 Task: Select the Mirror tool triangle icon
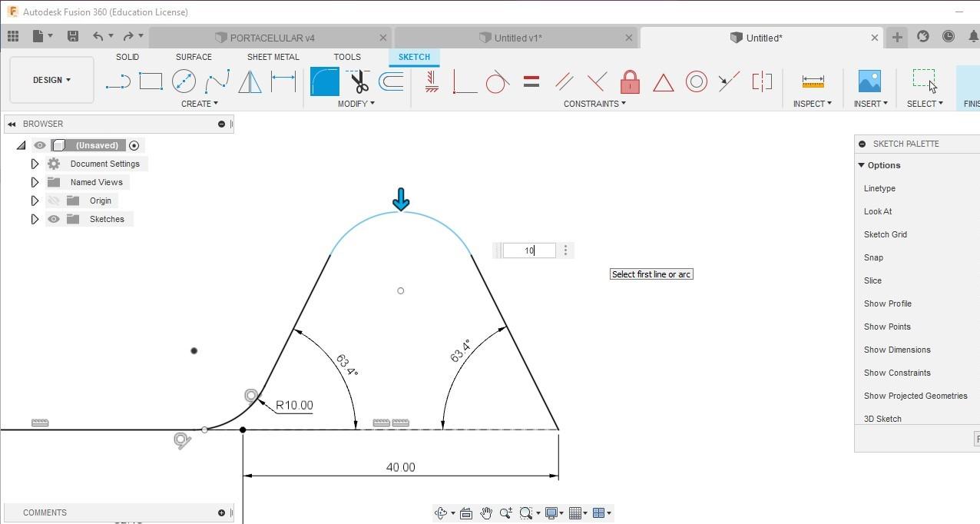[250, 81]
